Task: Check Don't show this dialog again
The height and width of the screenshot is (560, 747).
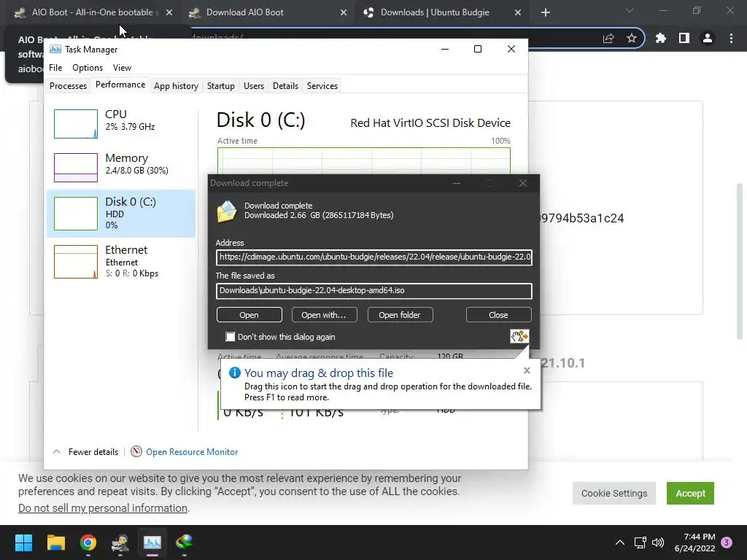Action: [231, 337]
